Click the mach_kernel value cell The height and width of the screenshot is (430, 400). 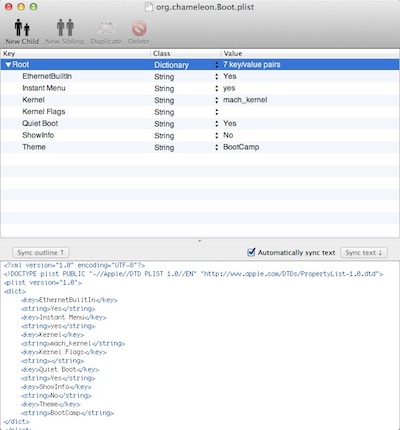click(x=245, y=100)
